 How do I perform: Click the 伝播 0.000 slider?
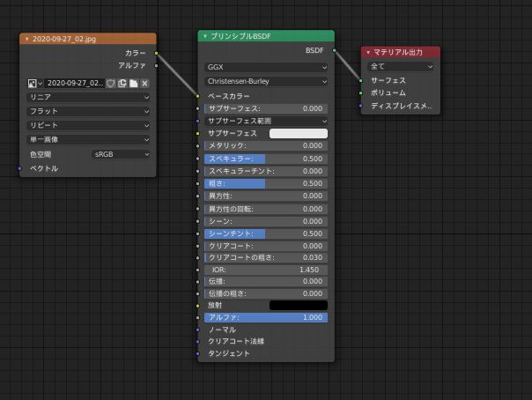[x=266, y=281]
